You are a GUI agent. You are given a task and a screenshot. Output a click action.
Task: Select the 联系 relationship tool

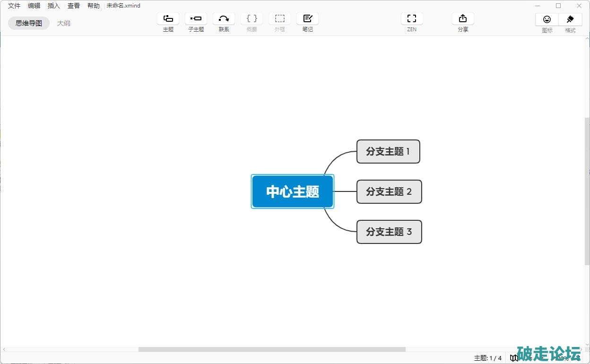(x=224, y=19)
